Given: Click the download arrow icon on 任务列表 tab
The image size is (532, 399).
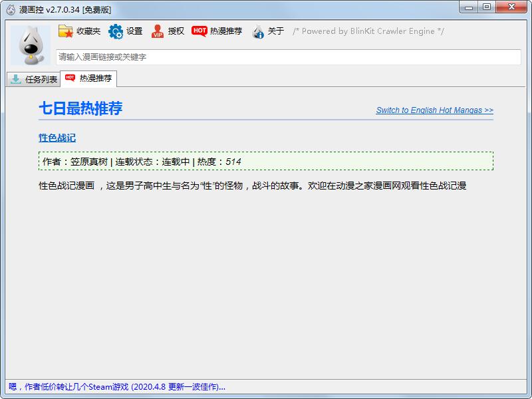Looking at the screenshot, I should coord(16,79).
